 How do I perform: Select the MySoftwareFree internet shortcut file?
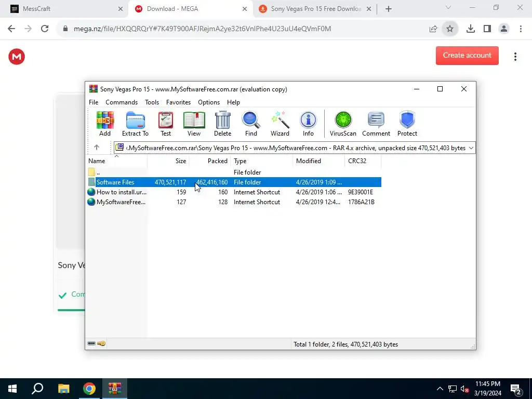234,202
